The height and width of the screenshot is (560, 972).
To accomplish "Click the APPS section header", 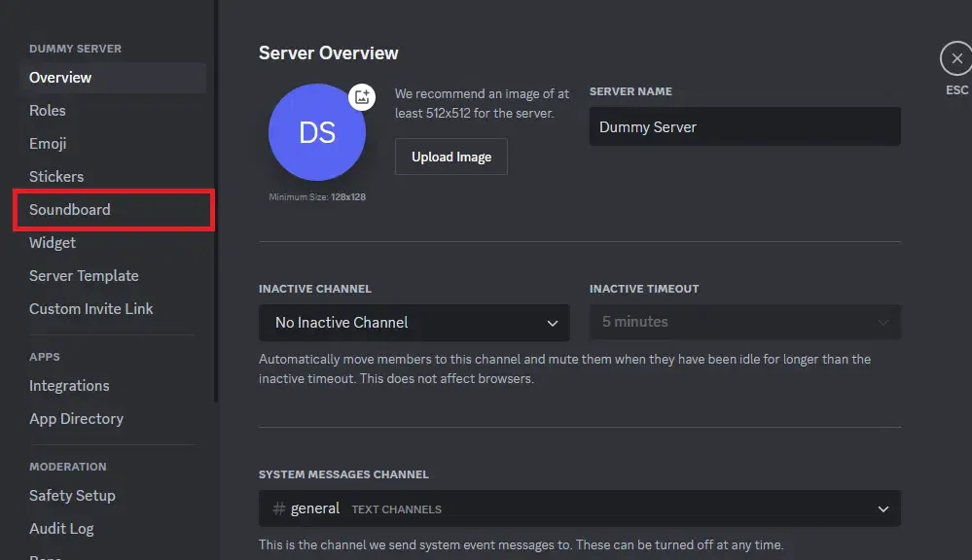I will (x=45, y=357).
